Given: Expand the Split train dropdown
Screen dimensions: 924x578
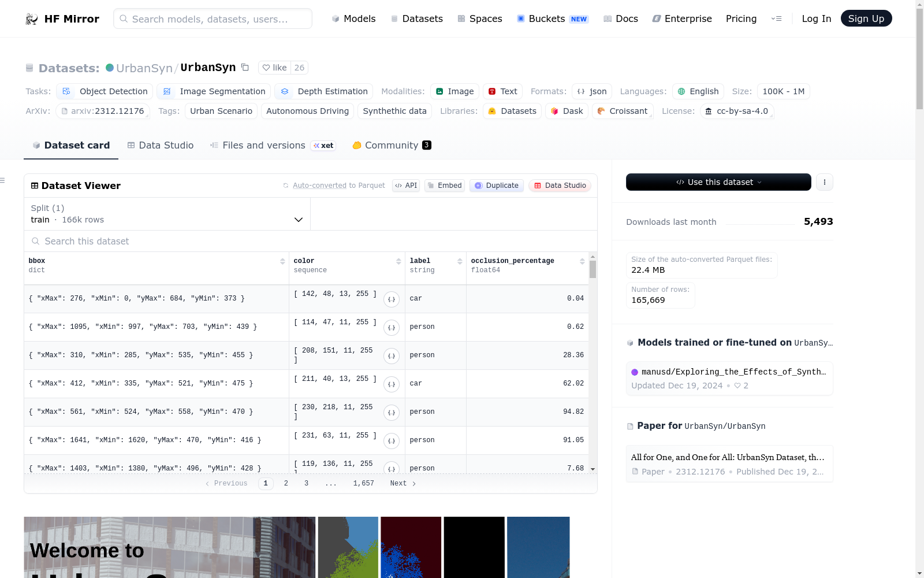Looking at the screenshot, I should pos(167,214).
